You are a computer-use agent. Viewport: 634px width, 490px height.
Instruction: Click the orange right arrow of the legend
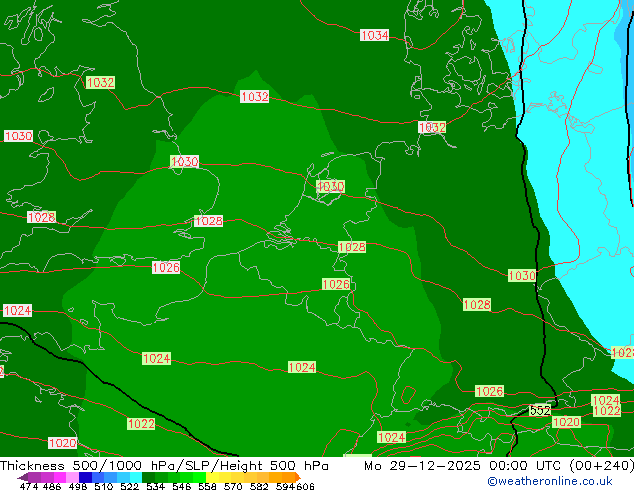(x=298, y=477)
